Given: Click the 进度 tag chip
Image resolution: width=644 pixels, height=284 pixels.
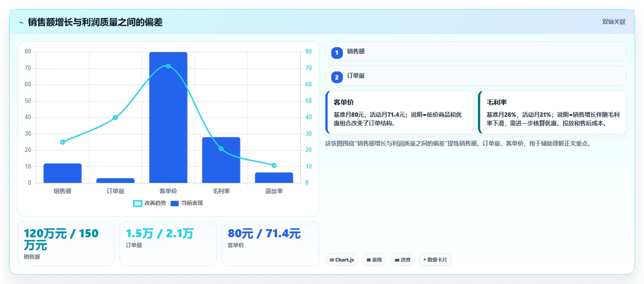Looking at the screenshot, I should (x=403, y=260).
